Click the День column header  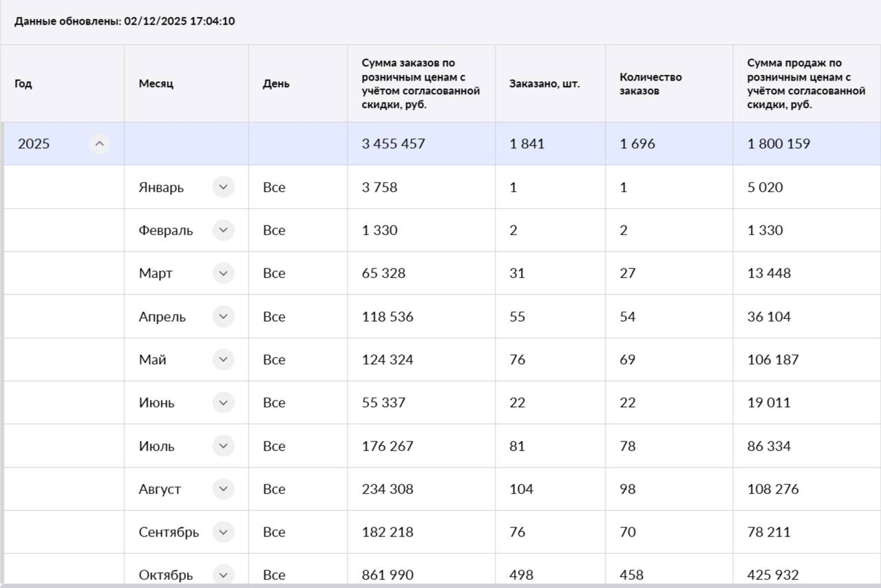coord(276,84)
